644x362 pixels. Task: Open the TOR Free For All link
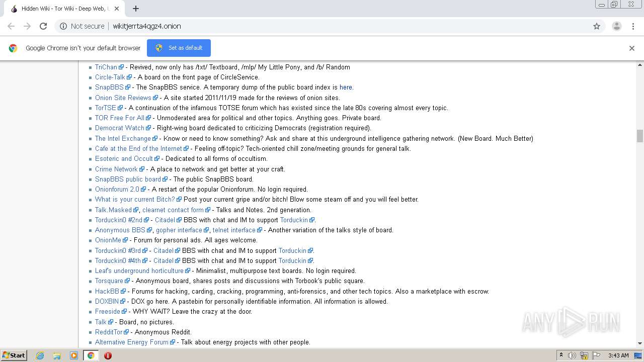coord(119,118)
